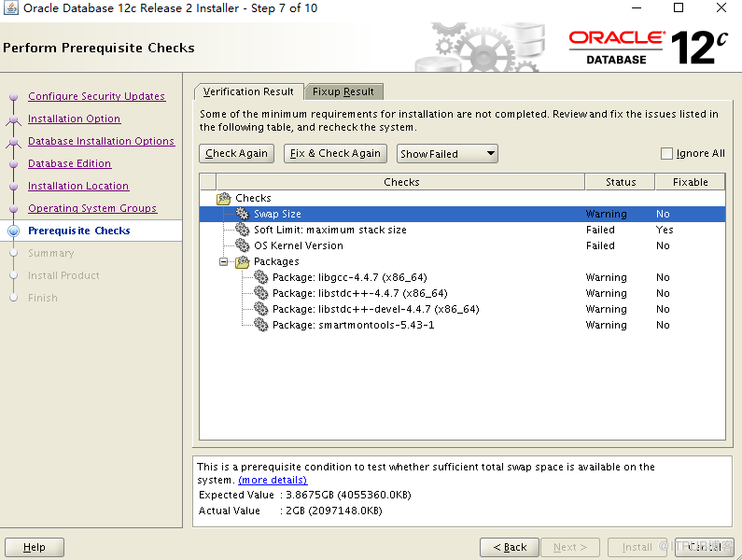Switch to the Fixup Result tab

coord(343,91)
